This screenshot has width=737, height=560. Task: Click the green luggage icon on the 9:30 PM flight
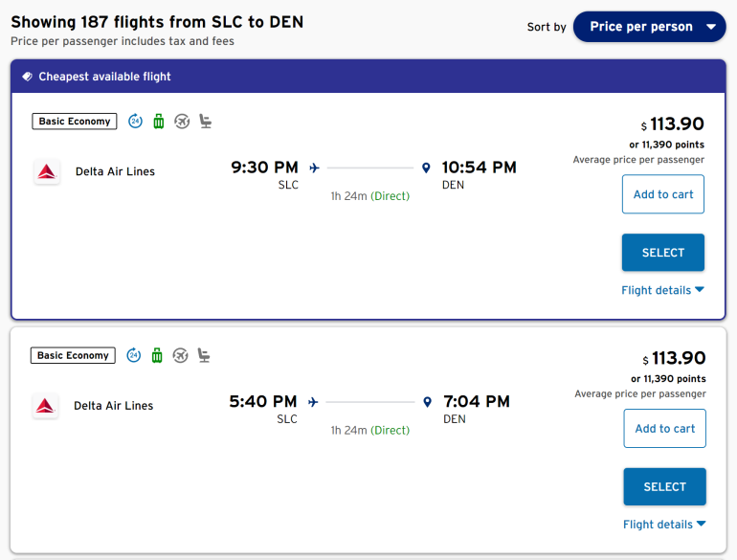point(159,121)
